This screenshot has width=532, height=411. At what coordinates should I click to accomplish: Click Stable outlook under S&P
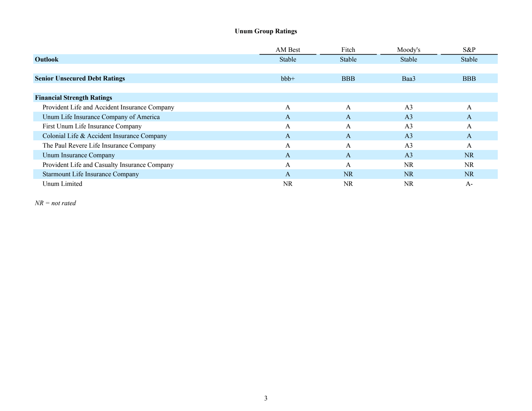click(469, 59)
